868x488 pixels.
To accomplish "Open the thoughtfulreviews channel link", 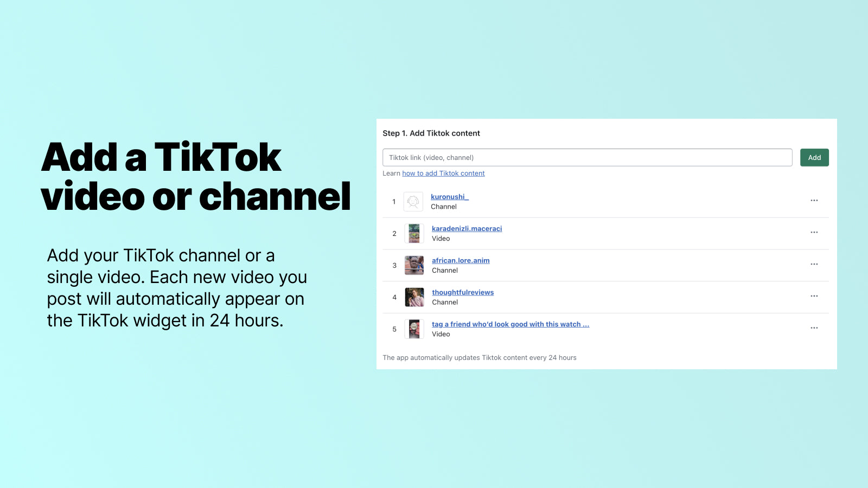I will 463,292.
